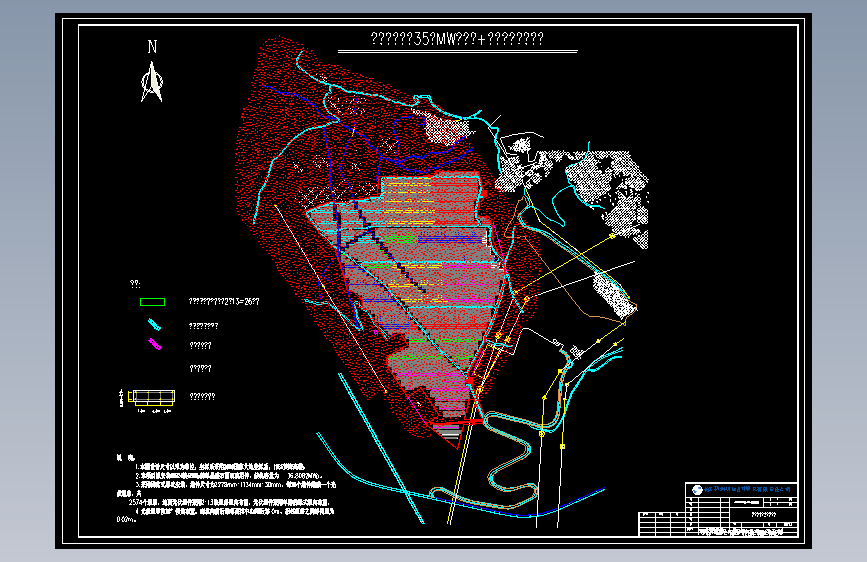Select the notes paragraph at bottom left
This screenshot has height=562, width=867.
226,488
